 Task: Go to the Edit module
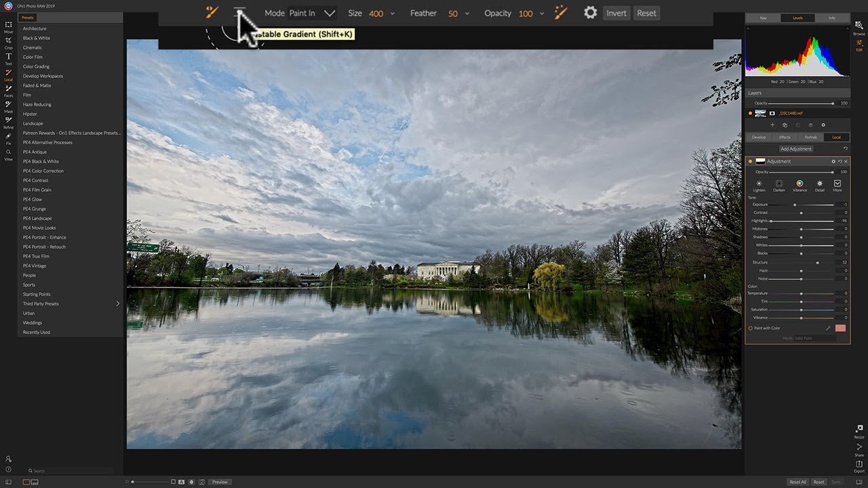[x=859, y=45]
